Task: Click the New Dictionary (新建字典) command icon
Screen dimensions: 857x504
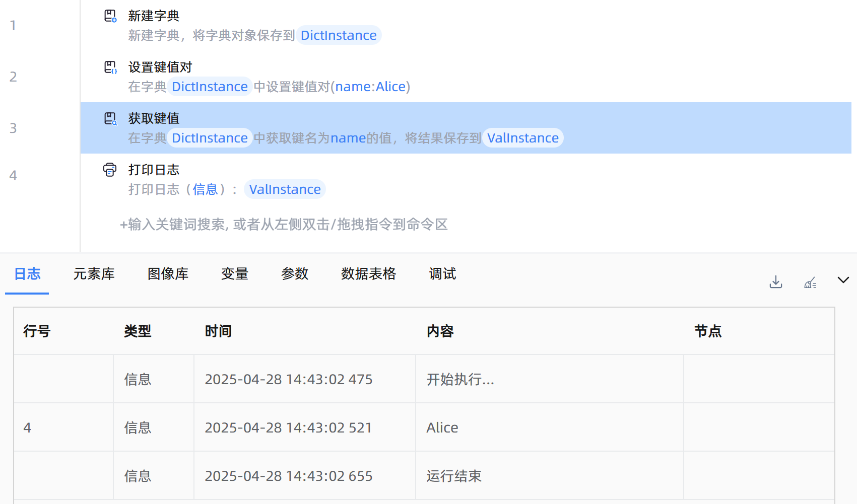Action: pyautogui.click(x=110, y=16)
